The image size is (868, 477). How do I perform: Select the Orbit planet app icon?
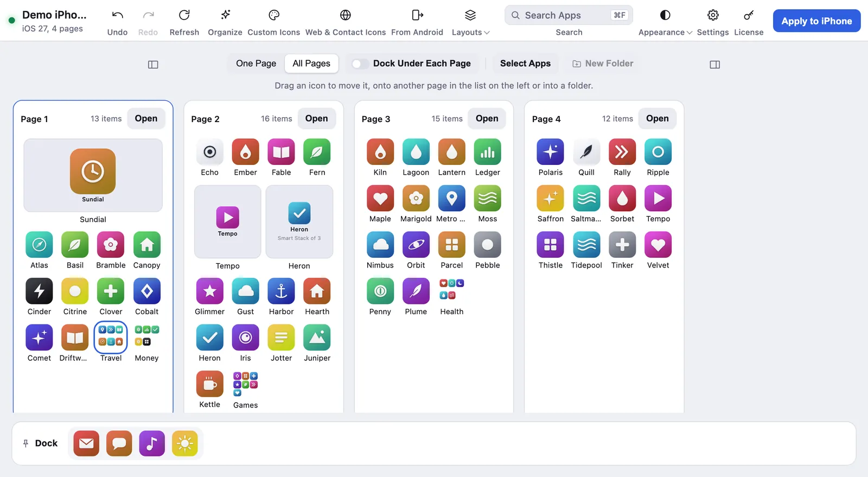416,245
